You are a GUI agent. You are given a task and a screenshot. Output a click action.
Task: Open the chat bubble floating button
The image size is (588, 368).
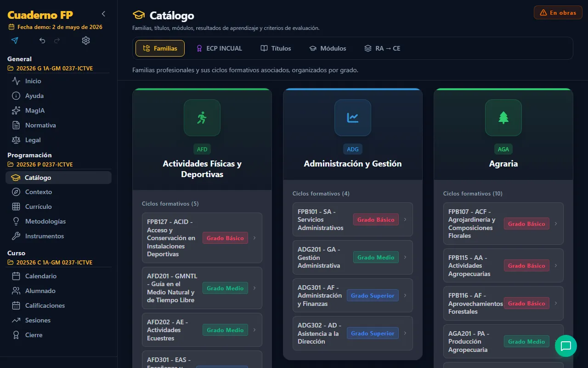pos(566,346)
